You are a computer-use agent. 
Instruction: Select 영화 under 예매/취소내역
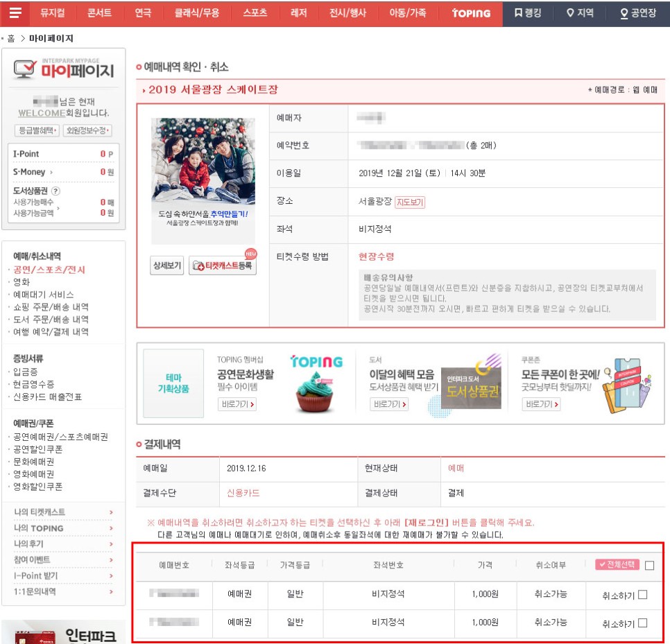point(22,282)
